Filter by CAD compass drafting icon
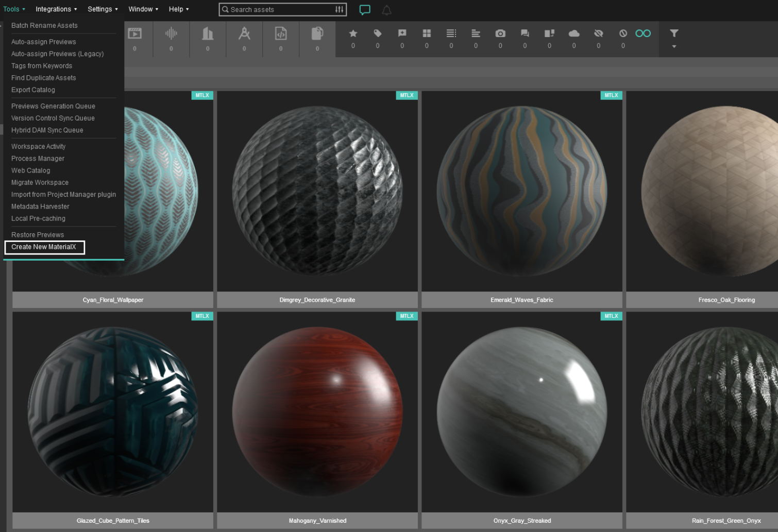 244,33
